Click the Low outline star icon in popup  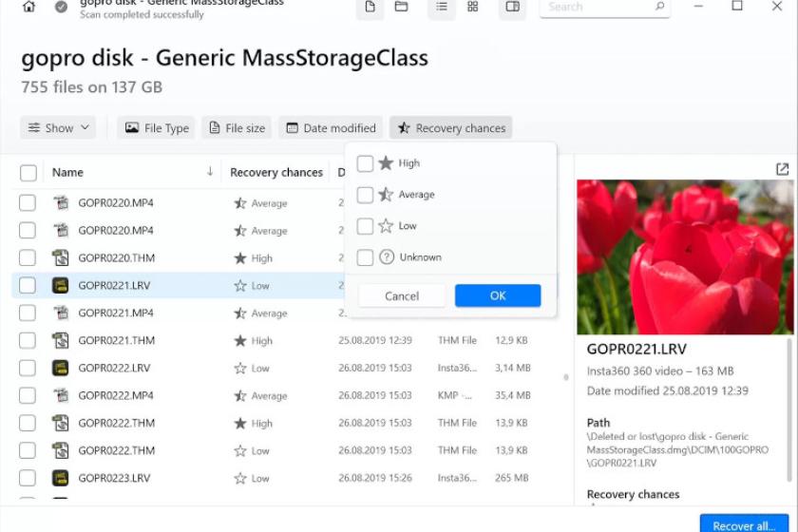click(387, 225)
